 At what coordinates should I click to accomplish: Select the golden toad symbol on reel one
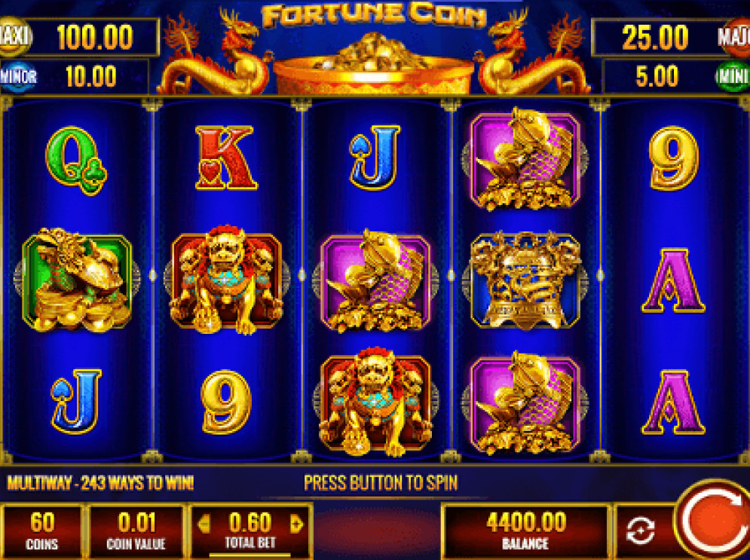coord(77,280)
